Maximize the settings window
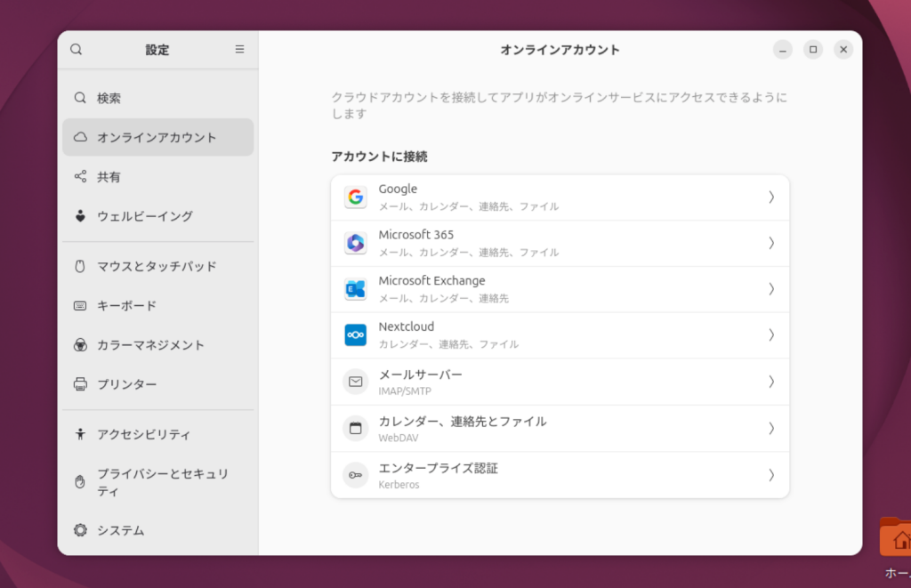The width and height of the screenshot is (911, 588). pyautogui.click(x=813, y=50)
